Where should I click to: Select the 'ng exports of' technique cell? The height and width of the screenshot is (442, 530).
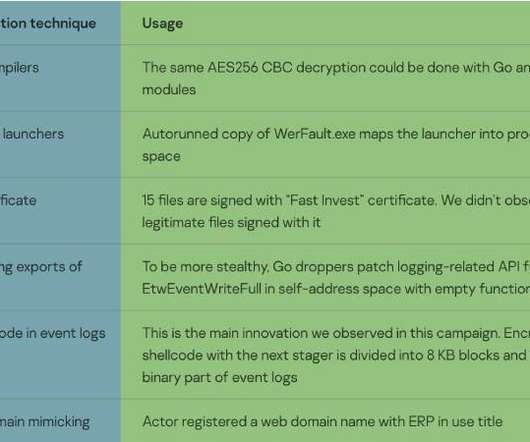[60, 277]
